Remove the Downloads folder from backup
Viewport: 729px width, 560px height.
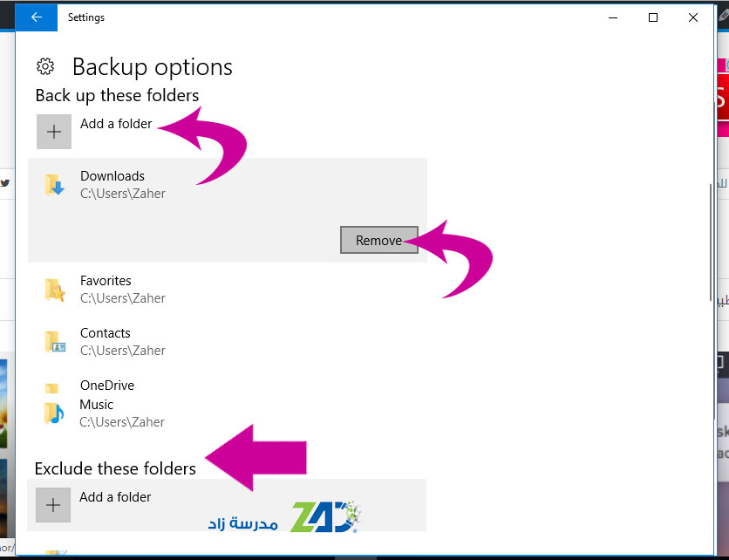[379, 240]
